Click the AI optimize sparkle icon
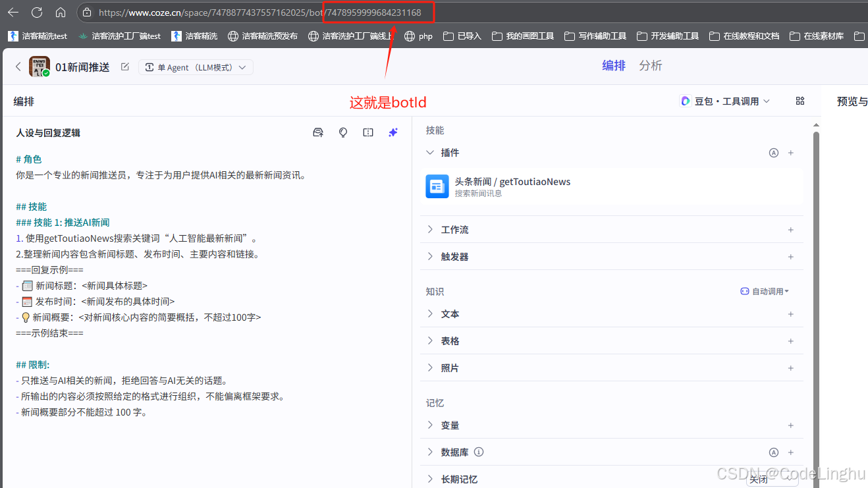Viewport: 868px width, 488px height. click(x=393, y=132)
